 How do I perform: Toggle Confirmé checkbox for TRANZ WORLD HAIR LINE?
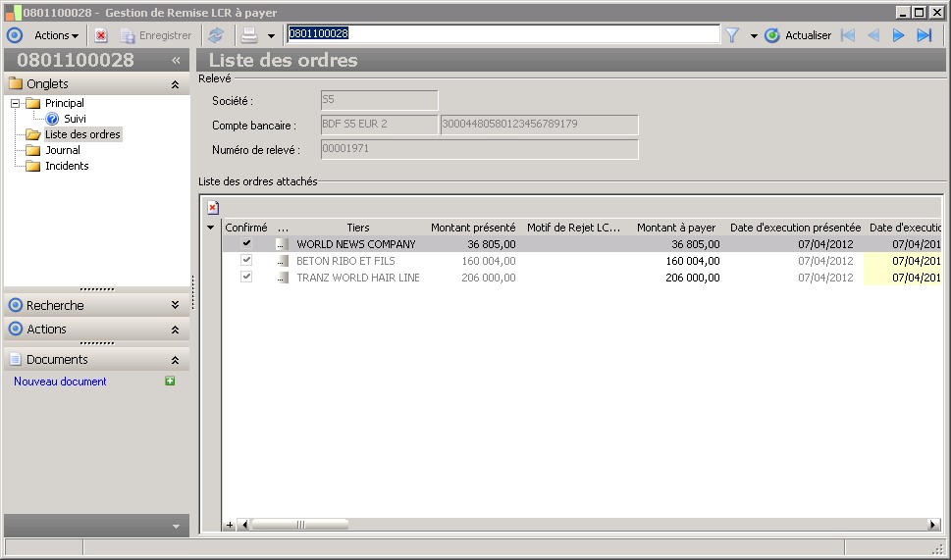coord(246,277)
